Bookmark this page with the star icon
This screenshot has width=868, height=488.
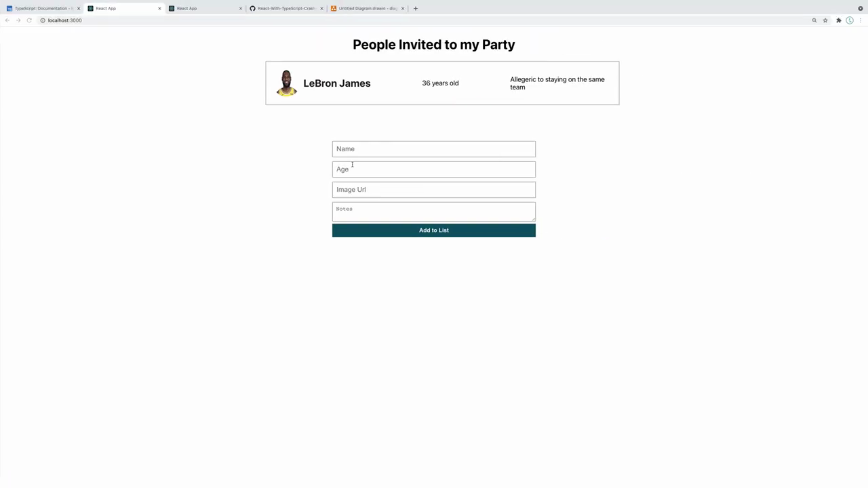tap(825, 20)
